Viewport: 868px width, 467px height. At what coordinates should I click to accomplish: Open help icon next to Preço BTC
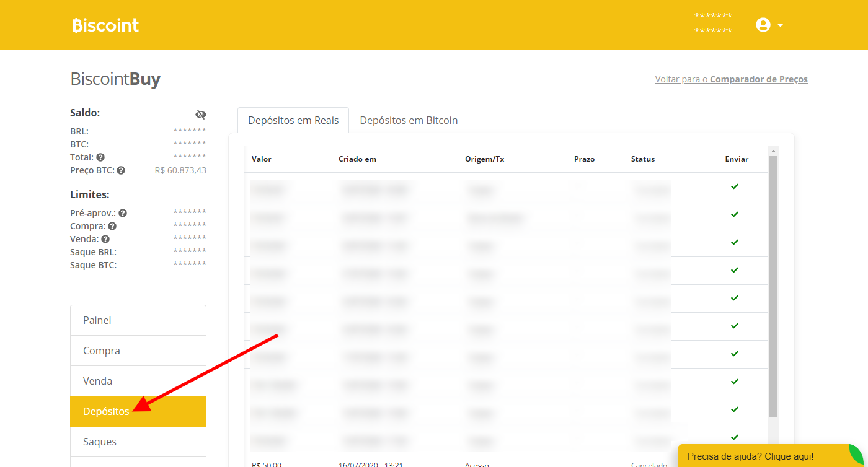click(121, 170)
